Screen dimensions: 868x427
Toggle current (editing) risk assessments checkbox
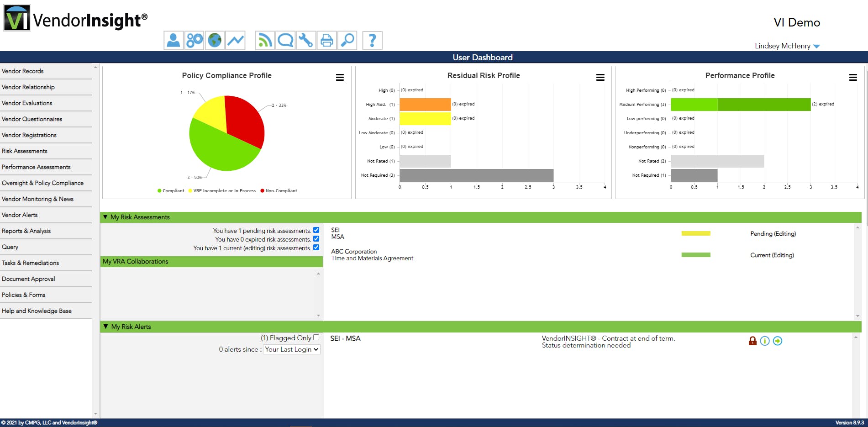tap(316, 248)
